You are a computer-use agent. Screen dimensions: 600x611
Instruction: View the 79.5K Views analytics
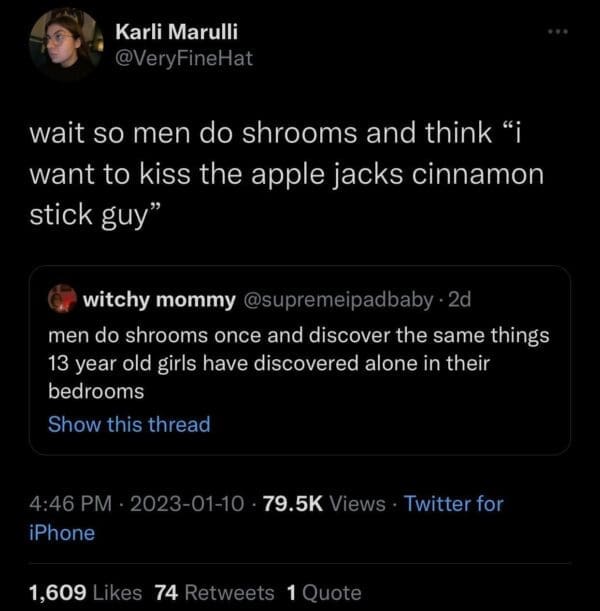coord(316,504)
